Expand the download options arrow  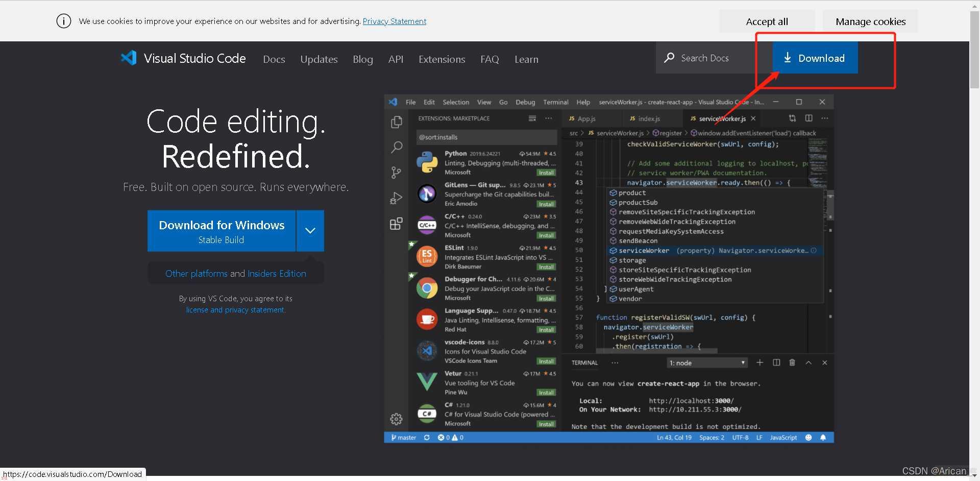click(x=310, y=231)
